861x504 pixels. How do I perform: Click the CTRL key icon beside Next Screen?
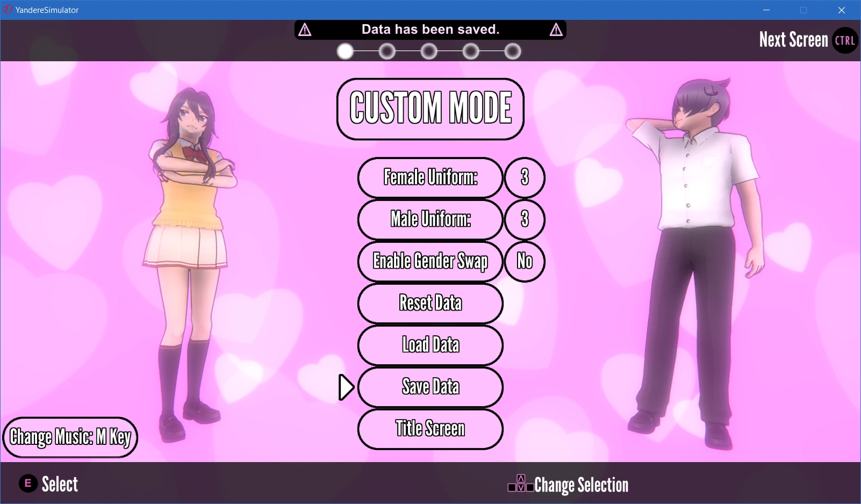click(844, 40)
